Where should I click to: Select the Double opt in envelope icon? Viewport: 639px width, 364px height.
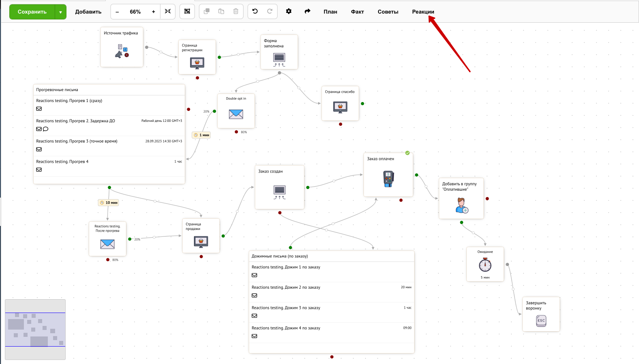pos(236,114)
